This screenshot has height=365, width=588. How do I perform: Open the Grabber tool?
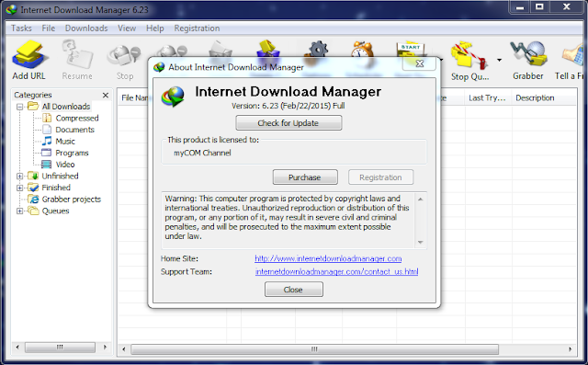point(528,60)
